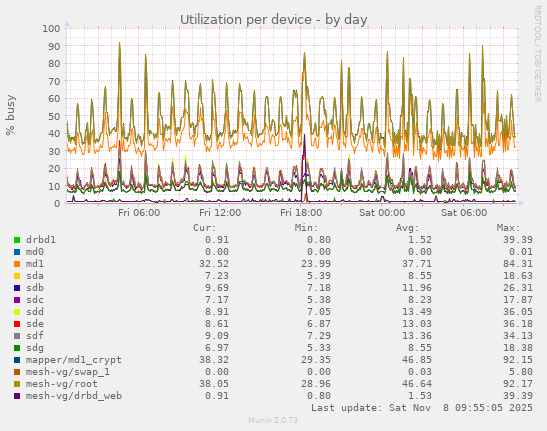This screenshot has height=431, width=547.
Task: Click sdf current value 9.09
Action: (x=217, y=336)
